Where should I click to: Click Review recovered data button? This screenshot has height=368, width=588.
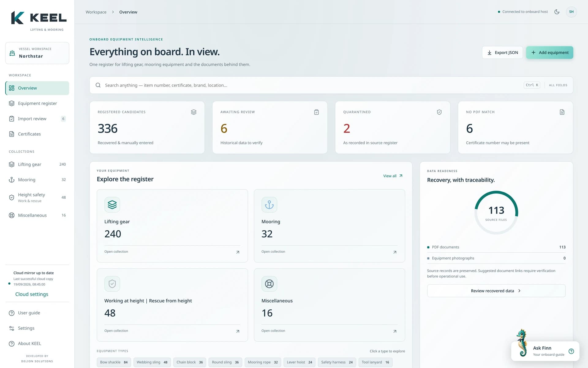click(496, 291)
